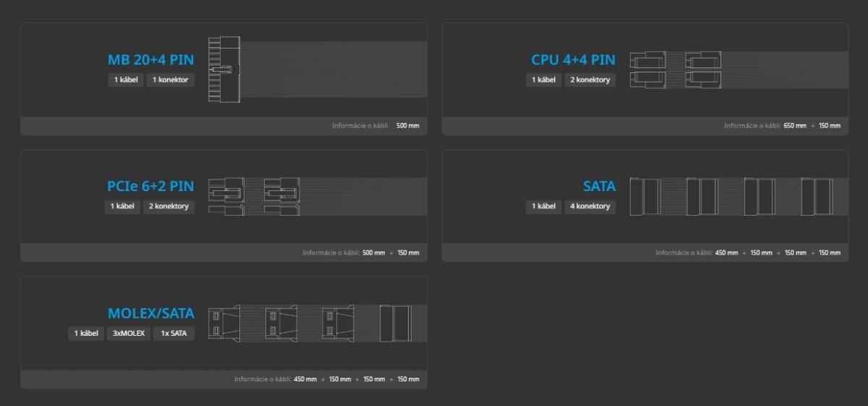The width and height of the screenshot is (868, 406).
Task: Click the 500 mm cable info in the MB card
Action: 407,126
